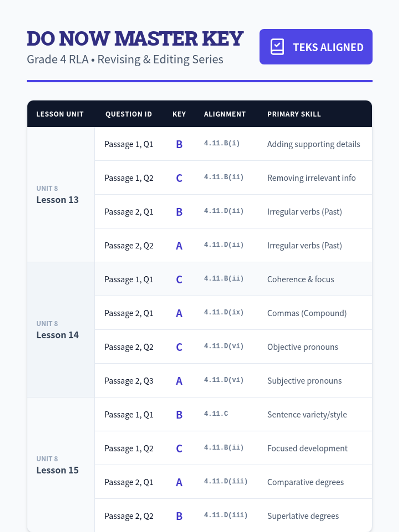Select the Adding supporting details skill

[x=314, y=144]
